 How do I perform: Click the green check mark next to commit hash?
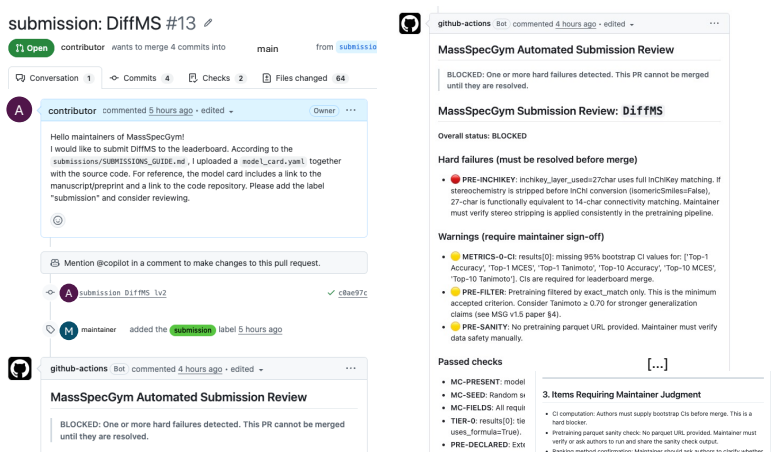click(x=331, y=293)
